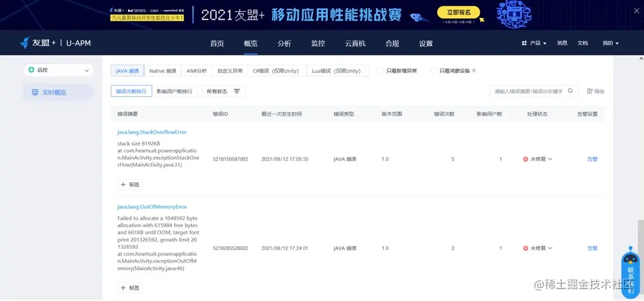Enable the 只看新增异常 checkbox
Viewport: 644px width, 301px height.
pyautogui.click(x=380, y=71)
